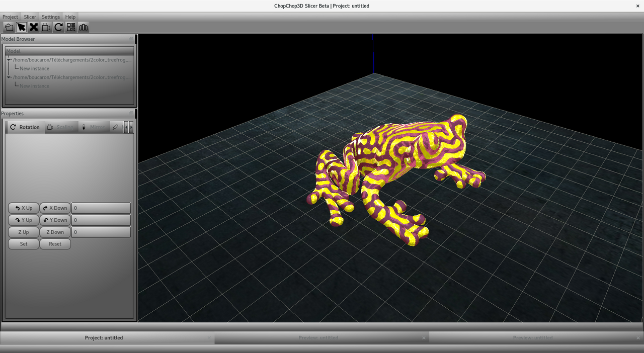The height and width of the screenshot is (353, 644).
Task: Select the arrow pointer selection tool
Action: click(x=21, y=27)
